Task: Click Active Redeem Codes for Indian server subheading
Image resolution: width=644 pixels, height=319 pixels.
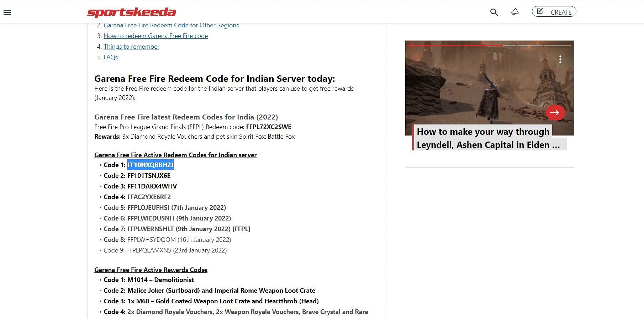Action: 175,155
